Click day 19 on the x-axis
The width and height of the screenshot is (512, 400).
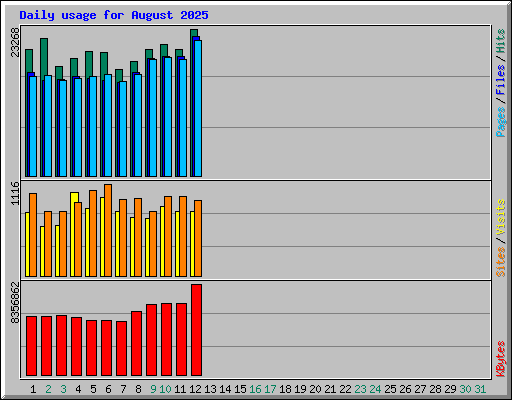pyautogui.click(x=300, y=389)
